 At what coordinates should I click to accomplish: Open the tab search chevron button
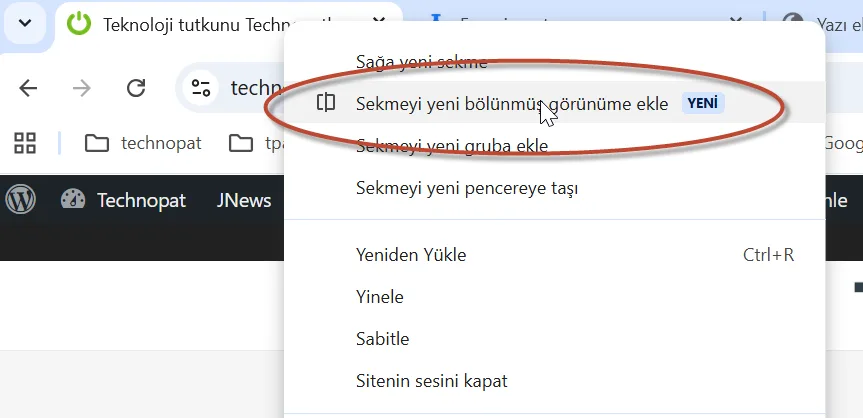[25, 24]
